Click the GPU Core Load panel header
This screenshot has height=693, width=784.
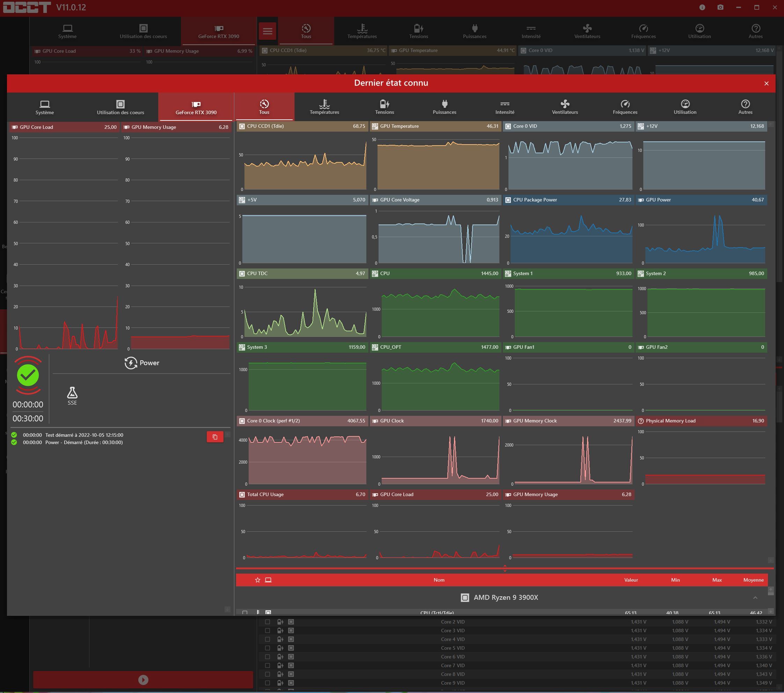[x=65, y=127]
